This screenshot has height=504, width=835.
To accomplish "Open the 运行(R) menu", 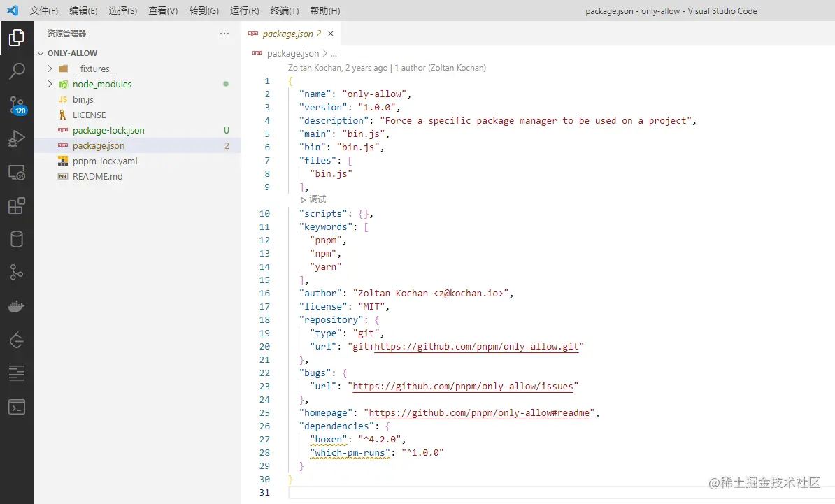I will coord(245,10).
